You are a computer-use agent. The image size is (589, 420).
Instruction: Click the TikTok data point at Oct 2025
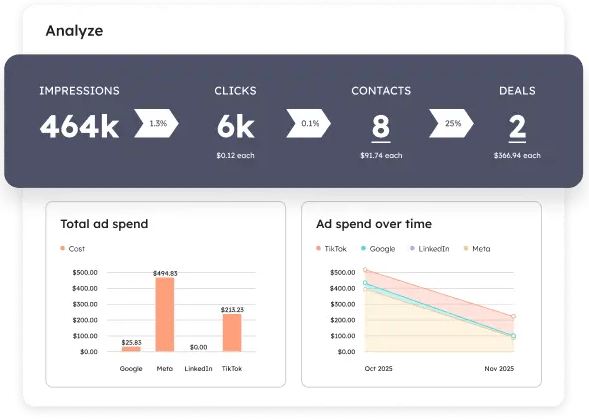click(x=365, y=270)
